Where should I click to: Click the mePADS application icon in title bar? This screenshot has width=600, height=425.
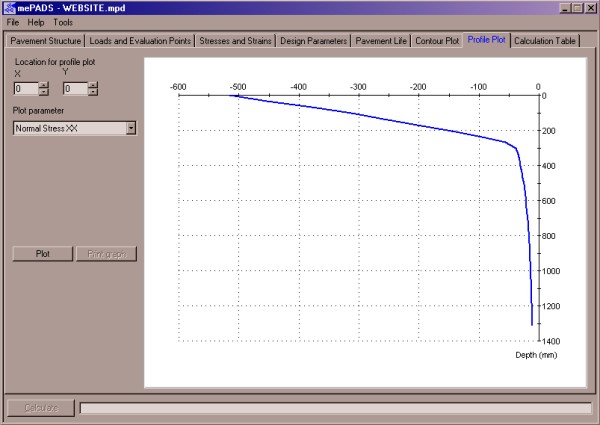click(9, 8)
